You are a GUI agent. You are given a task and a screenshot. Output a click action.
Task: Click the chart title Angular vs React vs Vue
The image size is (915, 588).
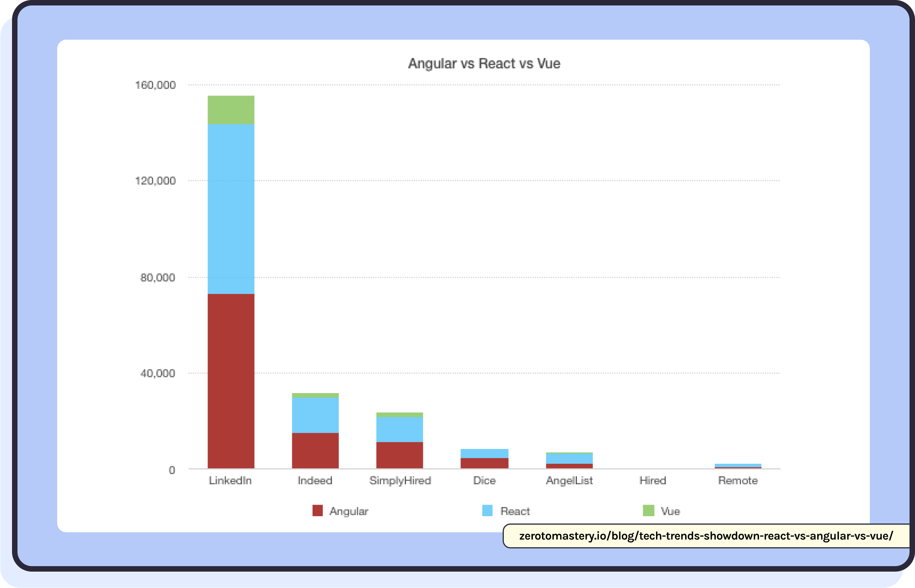pos(484,63)
